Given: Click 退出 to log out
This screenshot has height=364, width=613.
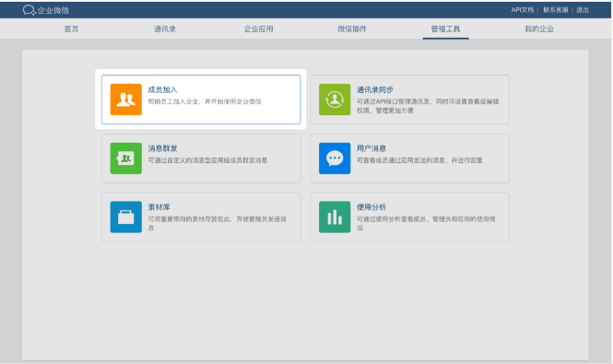Looking at the screenshot, I should [583, 10].
